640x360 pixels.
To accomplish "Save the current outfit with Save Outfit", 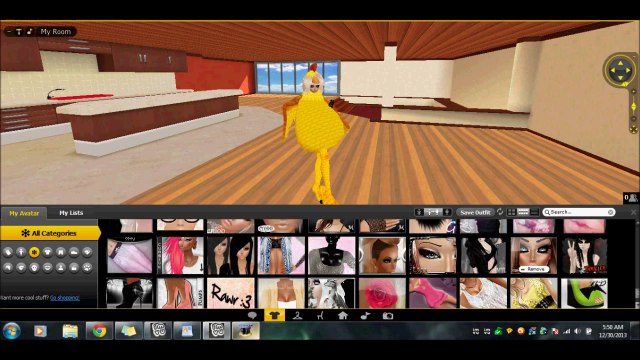I will [x=475, y=212].
